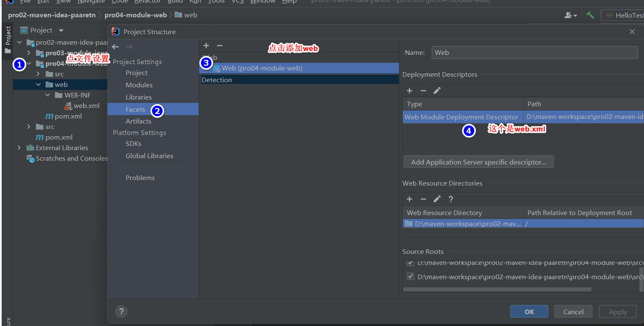This screenshot has width=644, height=326.
Task: Select Modules in Project Settings
Action: [x=139, y=85]
